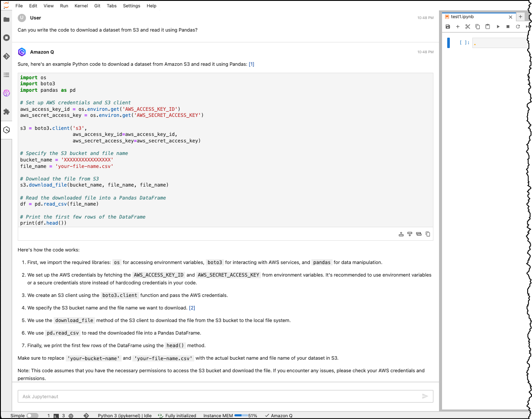Restart the notebook kernel

click(x=518, y=27)
